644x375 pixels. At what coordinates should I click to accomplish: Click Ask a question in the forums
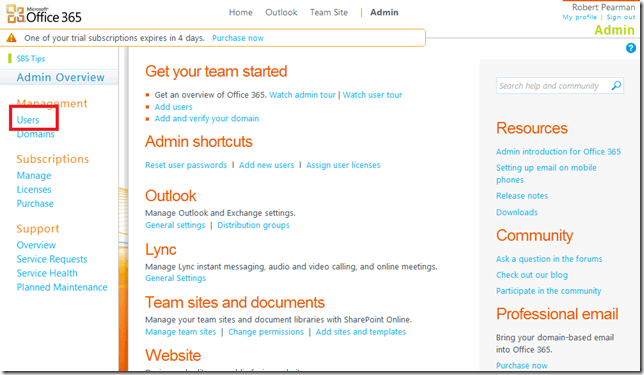pyautogui.click(x=549, y=259)
